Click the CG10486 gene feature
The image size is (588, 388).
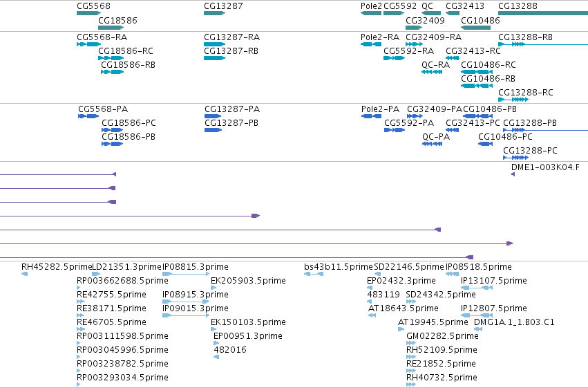click(x=475, y=28)
